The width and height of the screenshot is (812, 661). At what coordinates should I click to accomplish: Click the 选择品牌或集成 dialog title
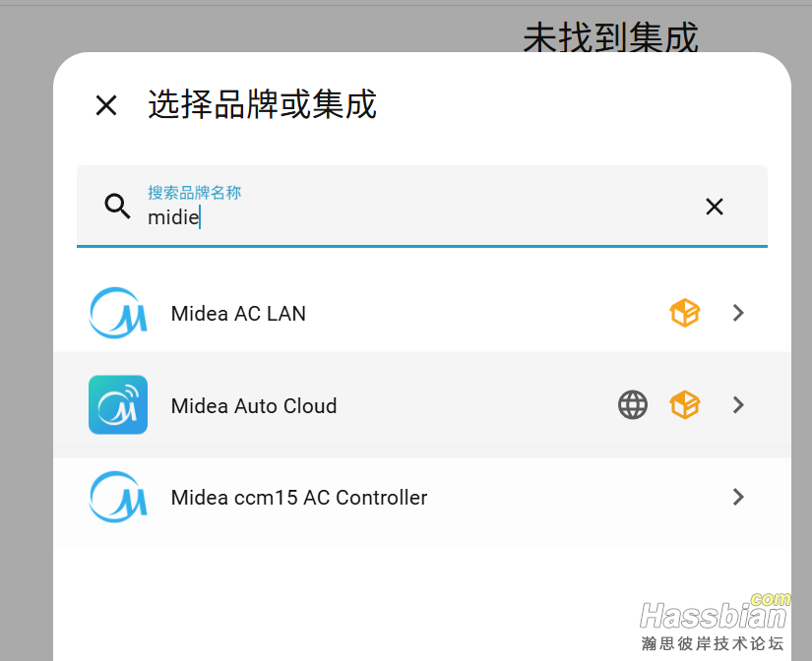[x=262, y=104]
